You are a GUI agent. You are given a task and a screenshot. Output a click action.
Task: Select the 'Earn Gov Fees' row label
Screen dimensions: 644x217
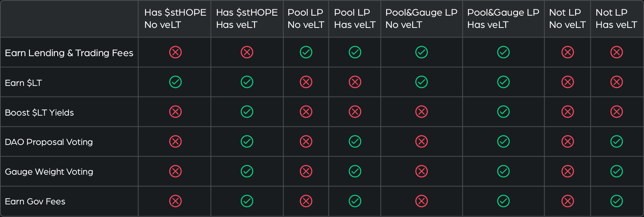35,201
